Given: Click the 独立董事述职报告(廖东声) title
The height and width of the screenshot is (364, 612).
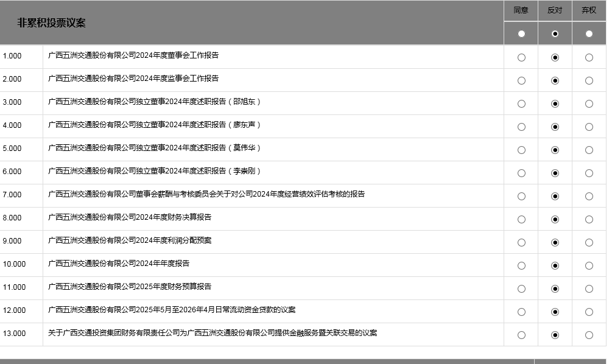Looking at the screenshot, I should pos(154,125).
